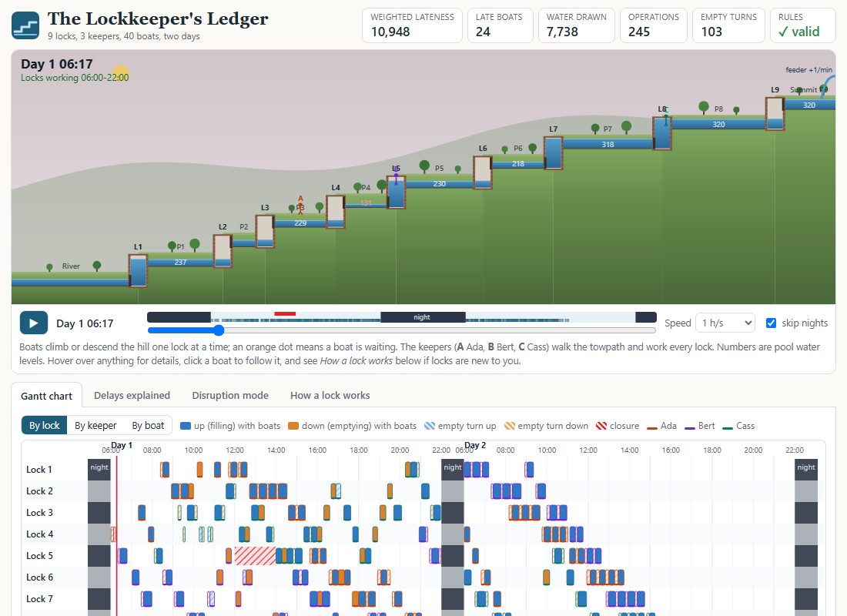Image resolution: width=847 pixels, height=616 pixels.
Task: Click the Rules valid status card
Action: tap(802, 25)
